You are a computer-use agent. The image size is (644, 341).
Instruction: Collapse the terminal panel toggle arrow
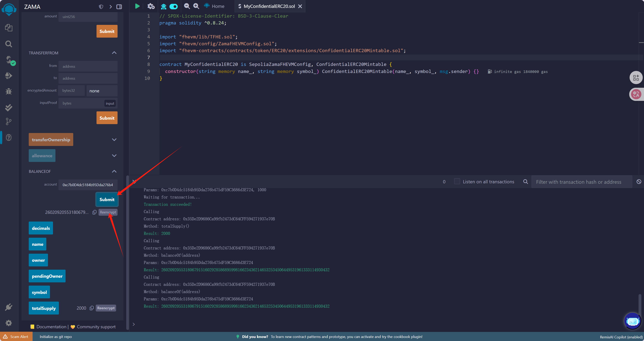click(x=134, y=182)
